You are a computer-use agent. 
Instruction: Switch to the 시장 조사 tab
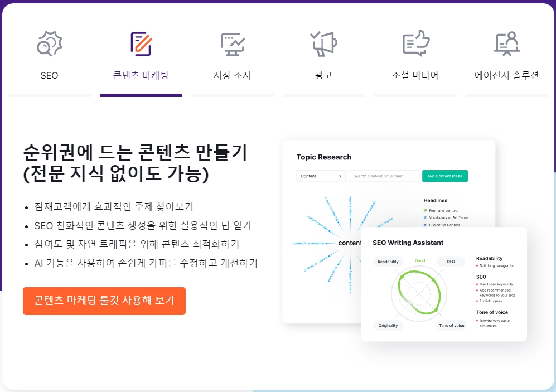coord(232,75)
